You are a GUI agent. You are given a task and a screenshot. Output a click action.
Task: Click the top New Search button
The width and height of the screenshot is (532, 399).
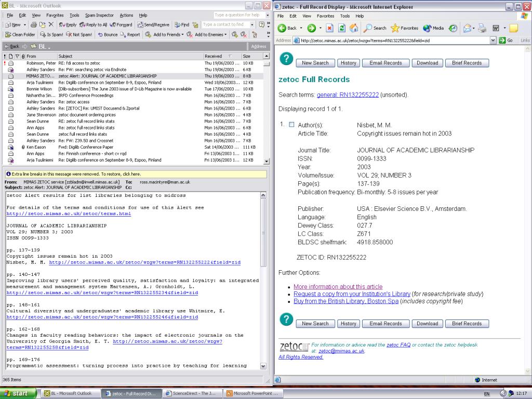point(315,63)
